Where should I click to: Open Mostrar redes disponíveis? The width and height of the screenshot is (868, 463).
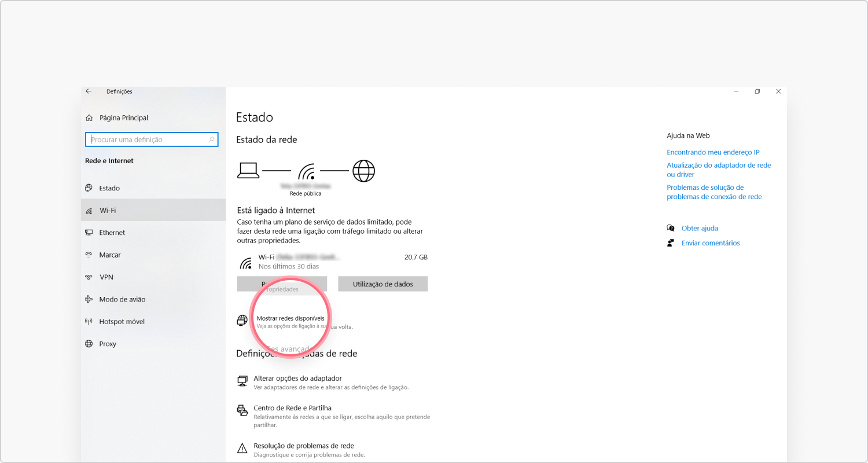pyautogui.click(x=290, y=318)
